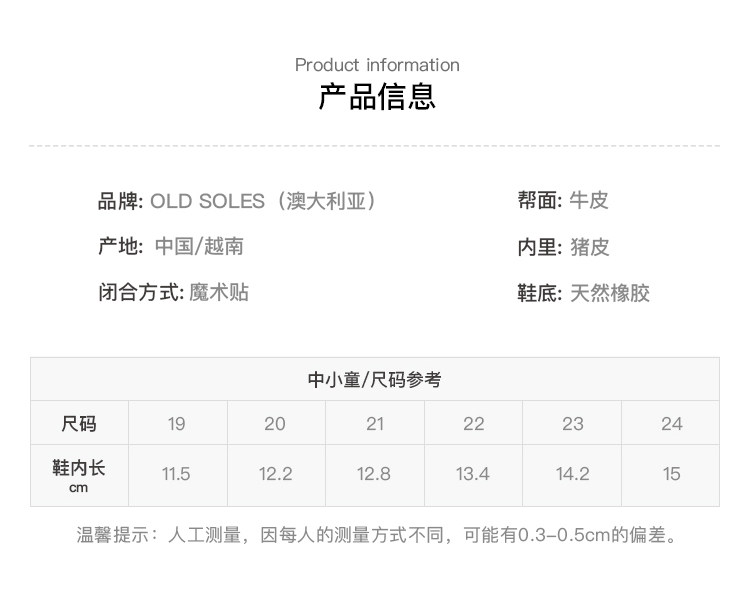Select size 24 in the table
Screen dimensions: 750x604
coord(672,424)
